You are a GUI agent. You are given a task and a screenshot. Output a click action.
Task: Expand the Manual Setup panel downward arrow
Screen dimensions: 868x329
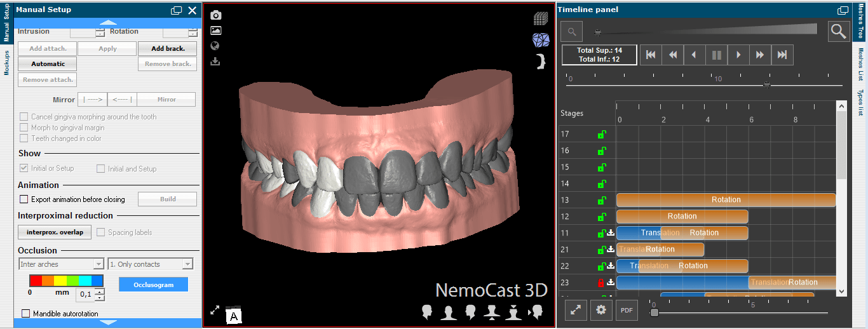coord(108,323)
